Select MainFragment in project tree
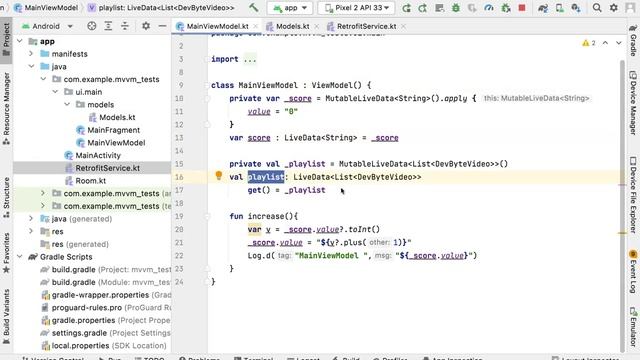The image size is (640, 360). tap(113, 130)
